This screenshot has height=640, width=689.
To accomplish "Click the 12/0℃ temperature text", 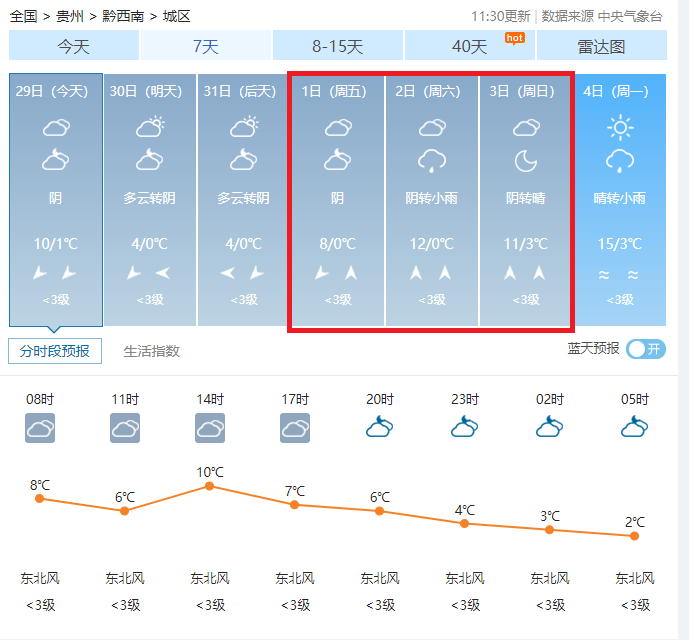I will [x=432, y=244].
